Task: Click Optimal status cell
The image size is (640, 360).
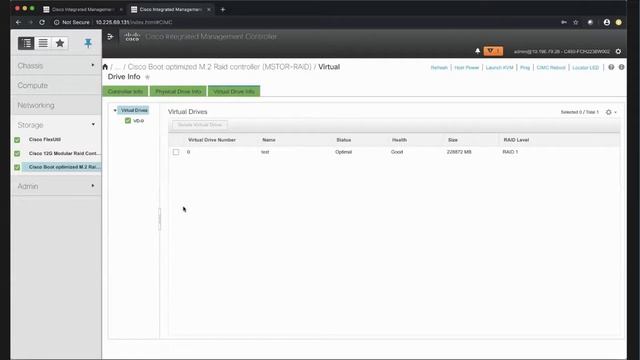Action: click(343, 152)
